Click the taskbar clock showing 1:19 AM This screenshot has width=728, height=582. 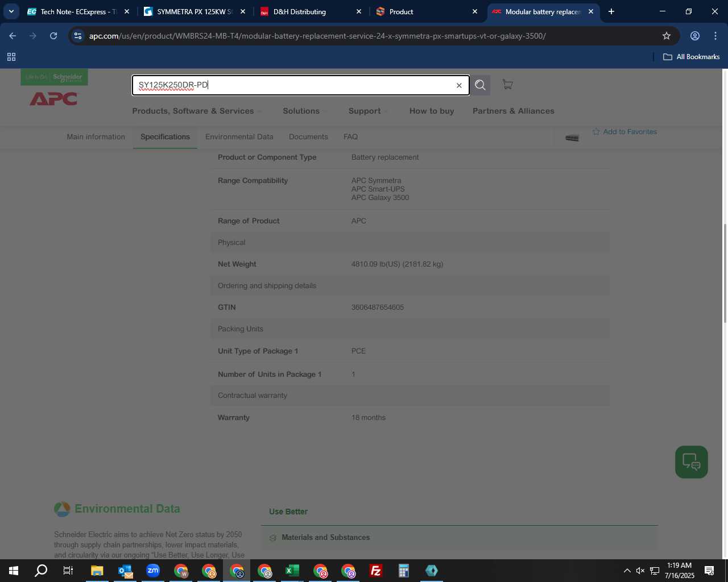pyautogui.click(x=679, y=571)
